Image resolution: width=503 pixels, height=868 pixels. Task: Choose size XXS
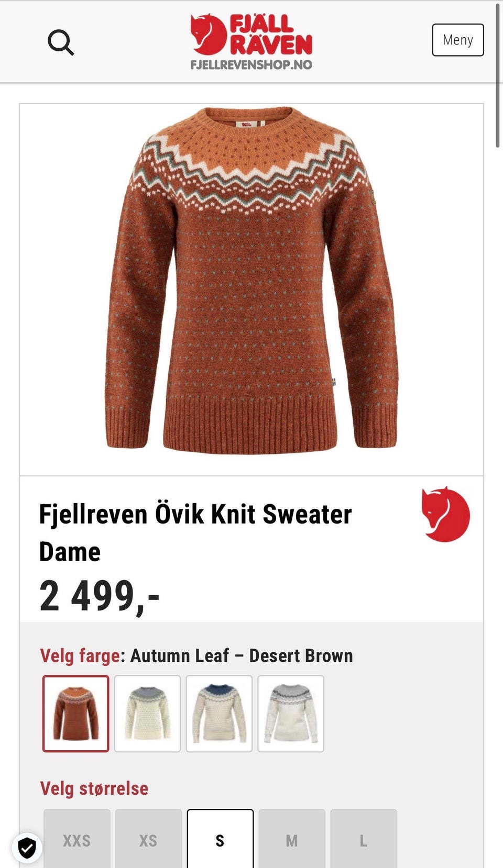coord(77,839)
